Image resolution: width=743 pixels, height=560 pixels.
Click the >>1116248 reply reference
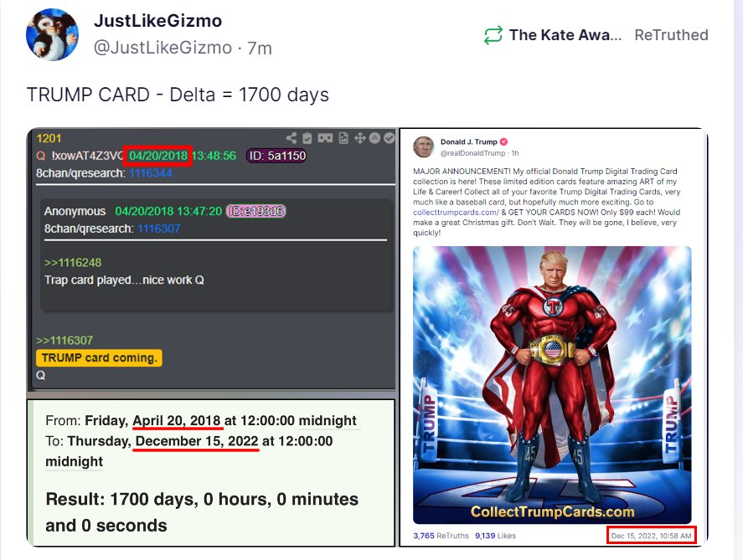[x=73, y=263]
